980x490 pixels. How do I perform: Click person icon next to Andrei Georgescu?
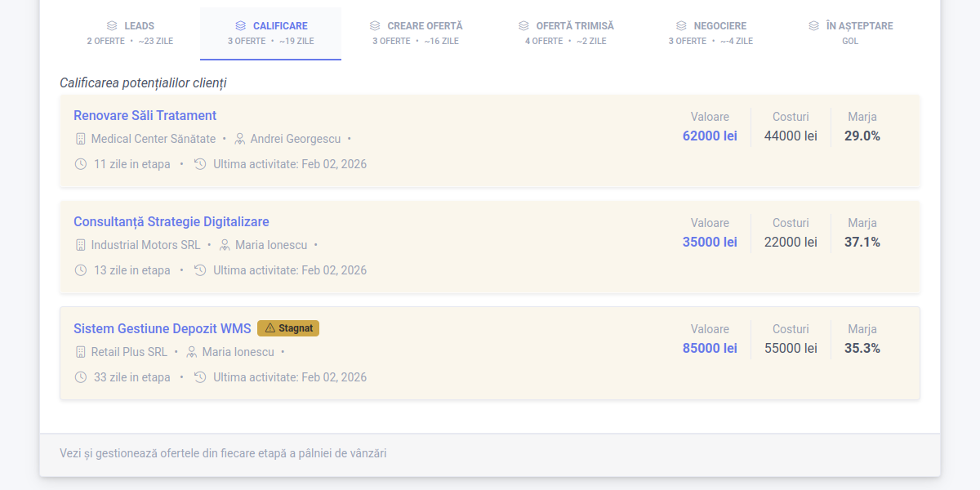tap(240, 139)
